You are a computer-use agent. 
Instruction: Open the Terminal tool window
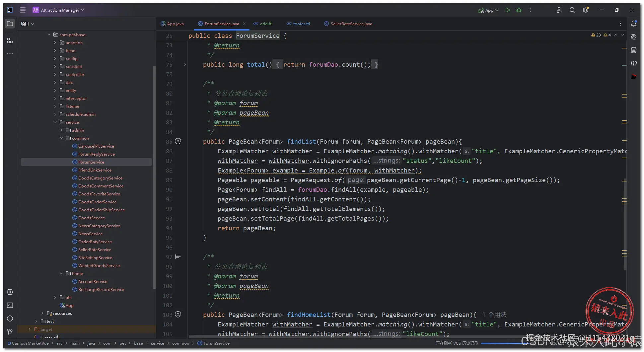[10, 305]
